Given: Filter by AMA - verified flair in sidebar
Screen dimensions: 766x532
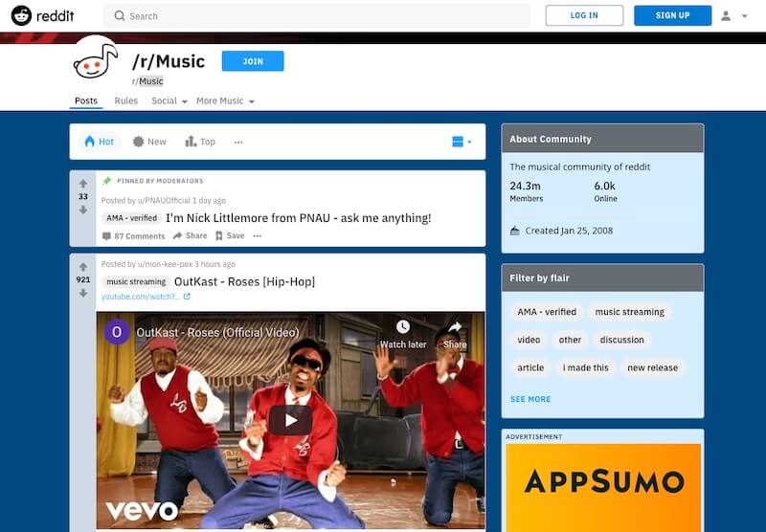Looking at the screenshot, I should [547, 312].
